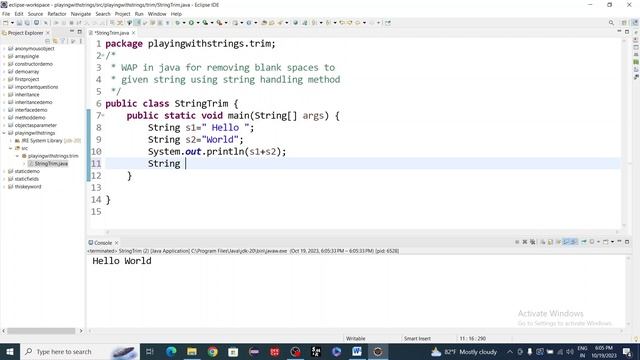Toggle code folding at line 7
The height and width of the screenshot is (360, 640).
point(103,116)
